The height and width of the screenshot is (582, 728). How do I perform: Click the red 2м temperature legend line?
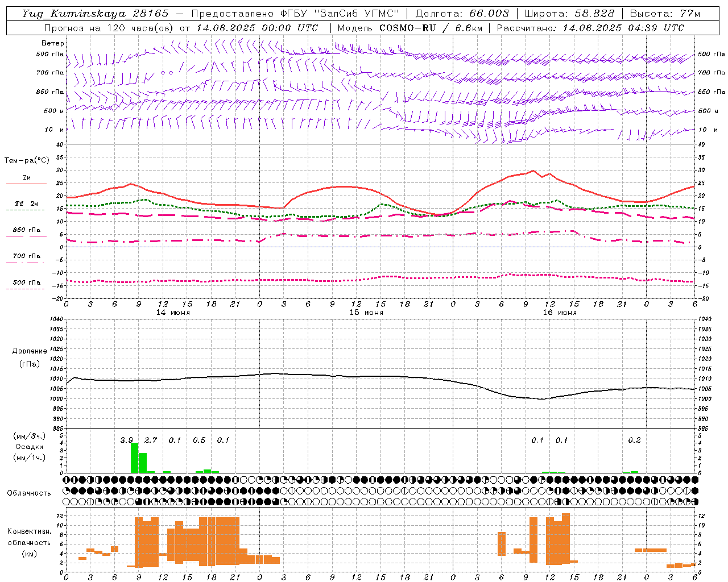click(x=26, y=184)
